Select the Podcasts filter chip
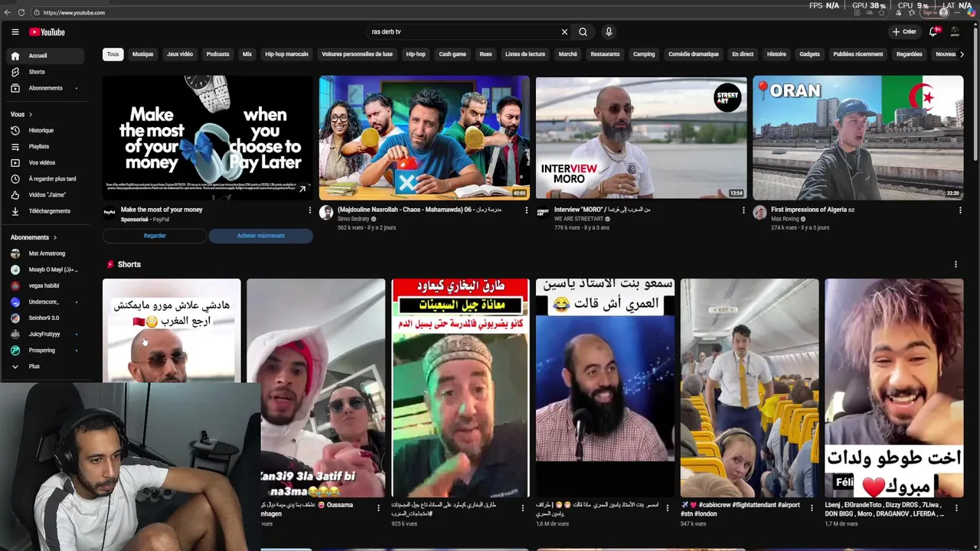This screenshot has width=980, height=551. coord(217,54)
